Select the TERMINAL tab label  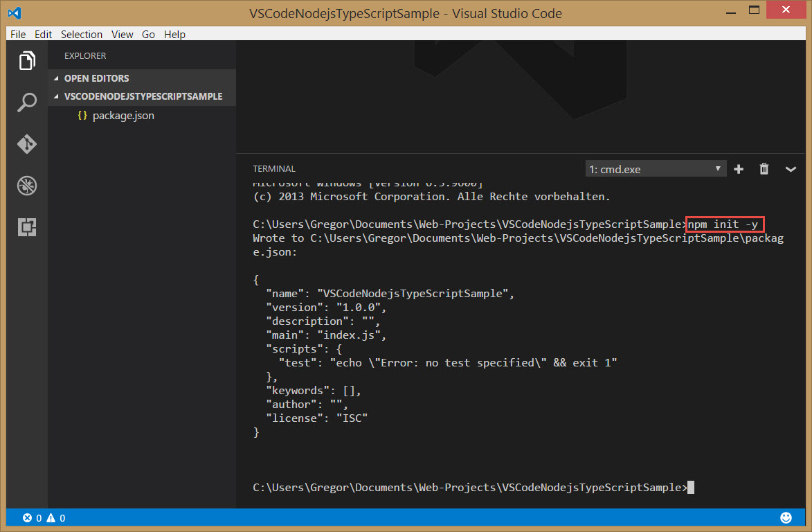[x=274, y=168]
